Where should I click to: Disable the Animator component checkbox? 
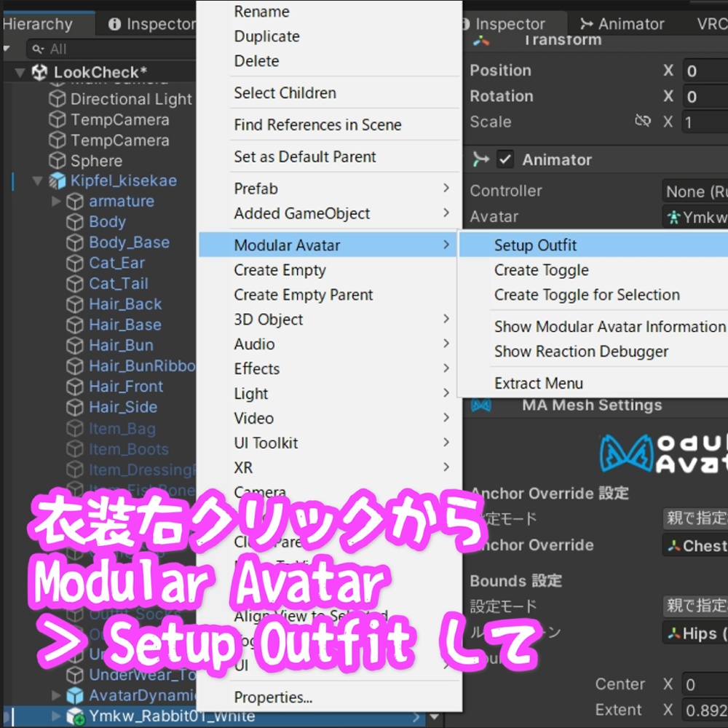pos(505,159)
